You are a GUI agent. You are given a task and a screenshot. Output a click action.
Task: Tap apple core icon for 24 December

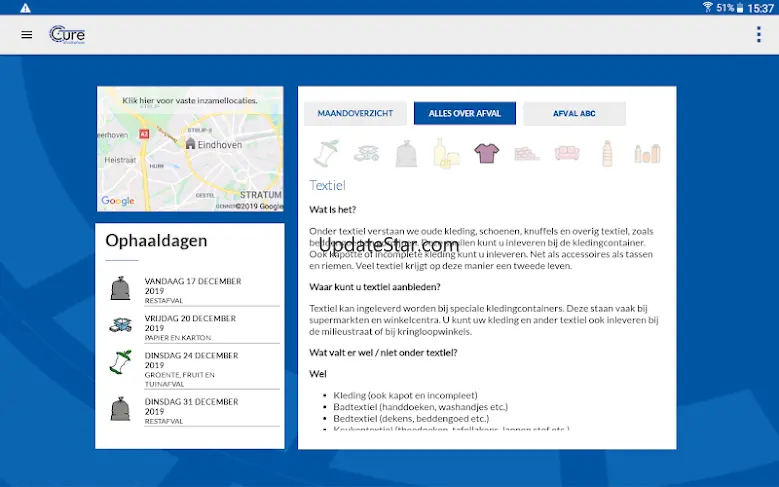pyautogui.click(x=120, y=362)
